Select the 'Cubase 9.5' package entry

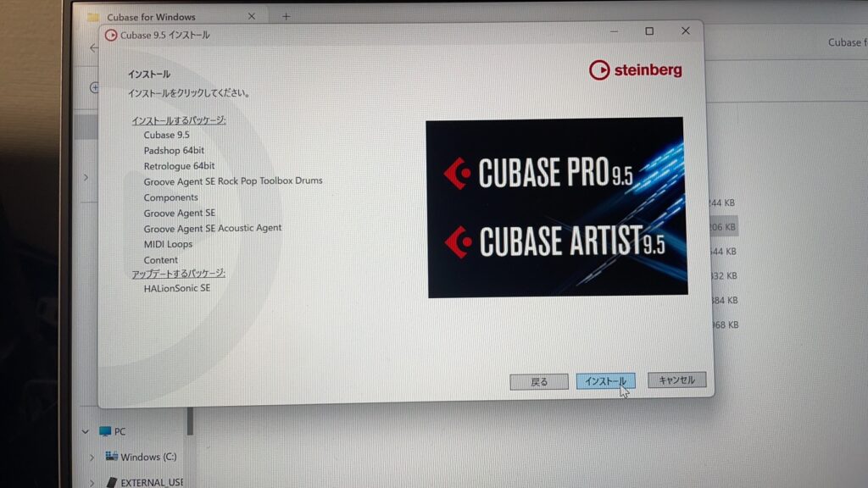pos(167,135)
